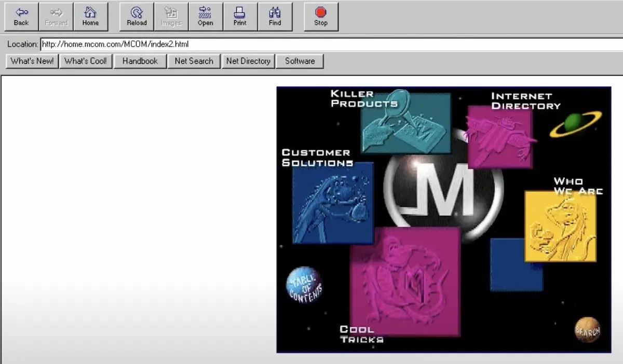
Task: Click the Net Search button
Action: pyautogui.click(x=194, y=61)
